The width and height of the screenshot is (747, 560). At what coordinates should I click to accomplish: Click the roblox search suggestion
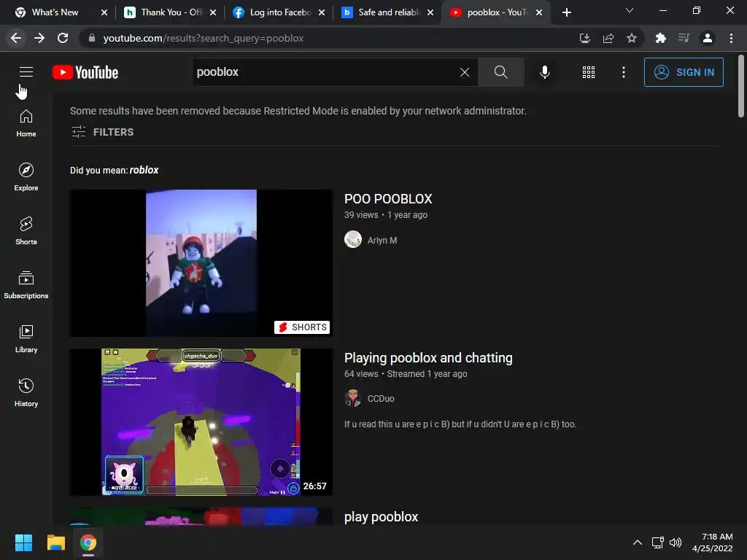coord(144,170)
